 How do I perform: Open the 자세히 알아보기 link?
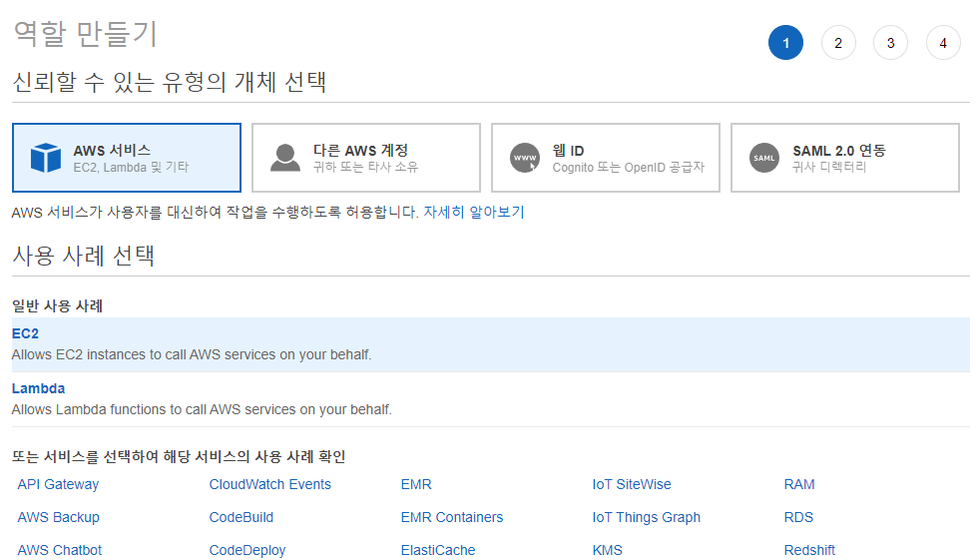point(474,213)
